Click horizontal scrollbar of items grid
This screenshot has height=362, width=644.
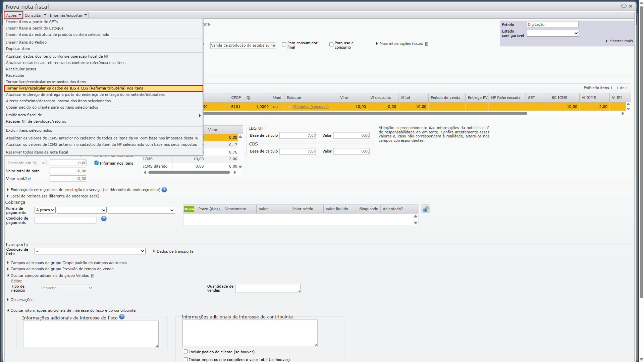click(366, 113)
